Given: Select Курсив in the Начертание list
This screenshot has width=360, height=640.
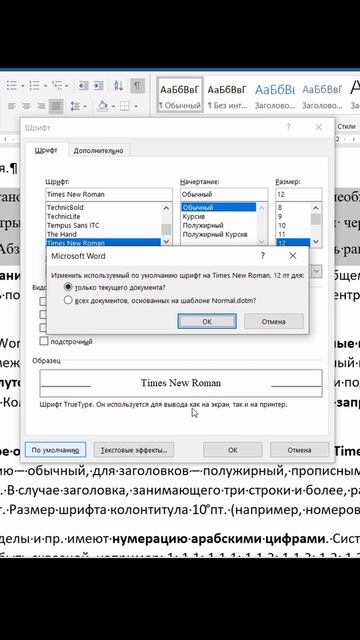Looking at the screenshot, I should click(x=219, y=216).
